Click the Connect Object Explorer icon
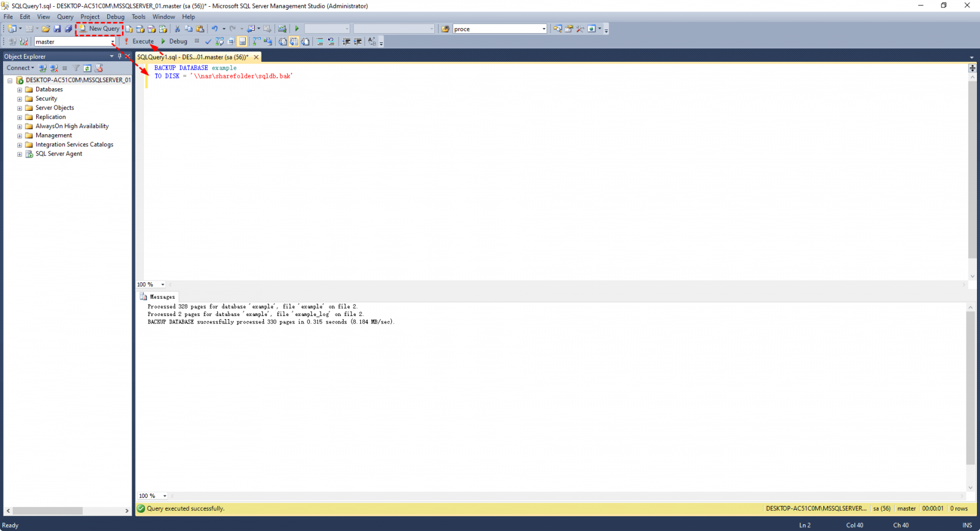980x531 pixels. point(42,68)
